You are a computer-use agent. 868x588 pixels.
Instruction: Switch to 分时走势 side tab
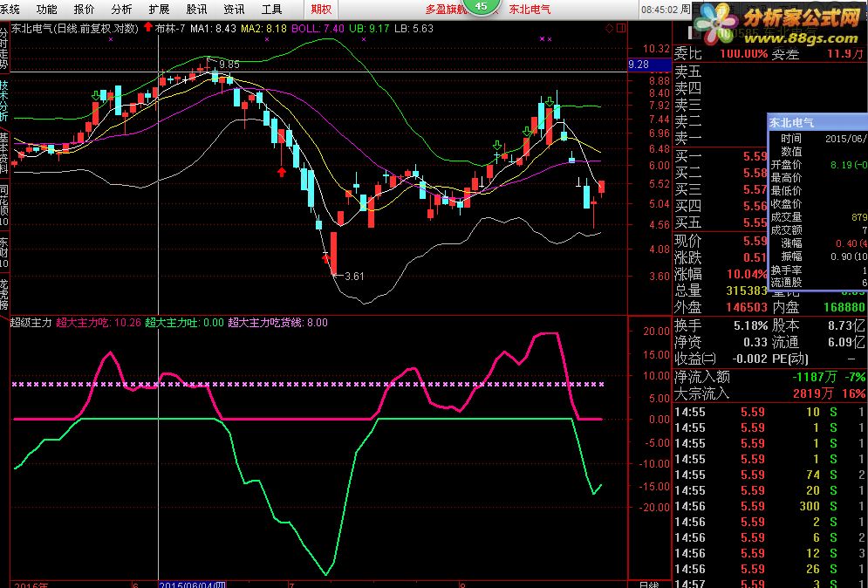3,50
